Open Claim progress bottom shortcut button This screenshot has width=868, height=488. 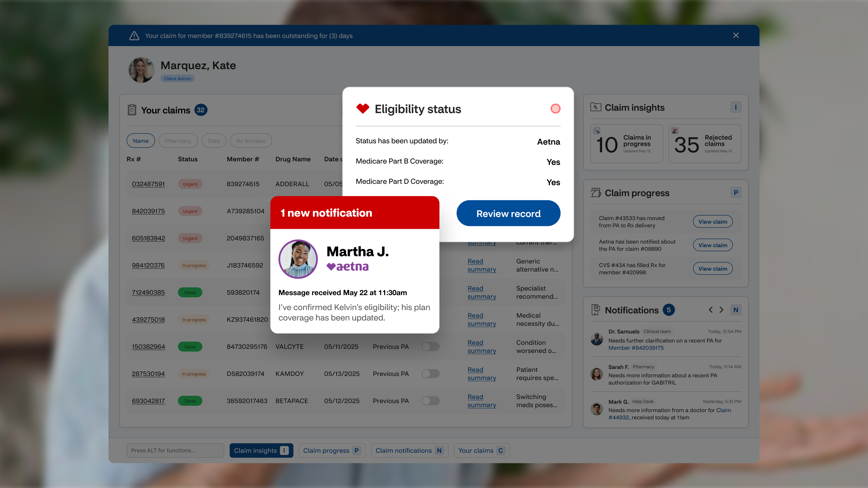coord(332,451)
